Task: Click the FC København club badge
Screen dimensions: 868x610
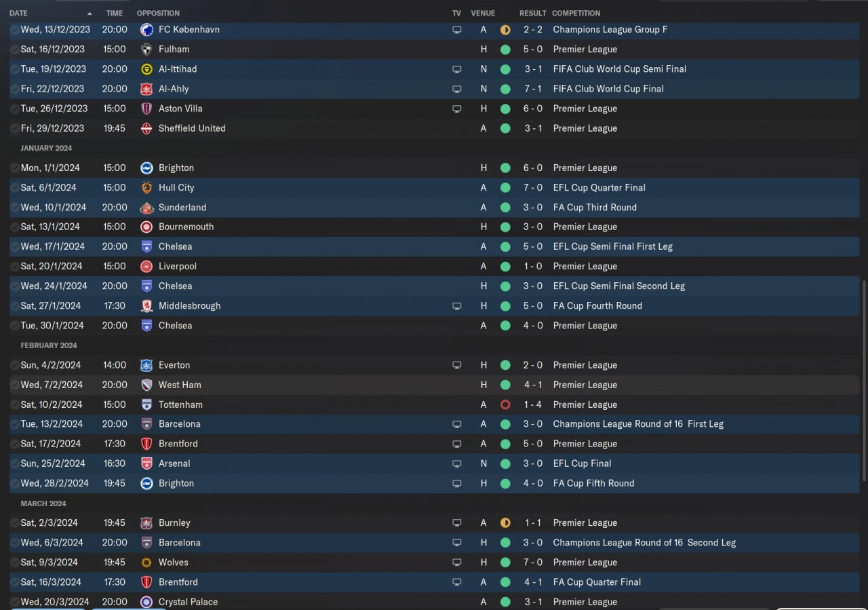Action: pyautogui.click(x=146, y=30)
